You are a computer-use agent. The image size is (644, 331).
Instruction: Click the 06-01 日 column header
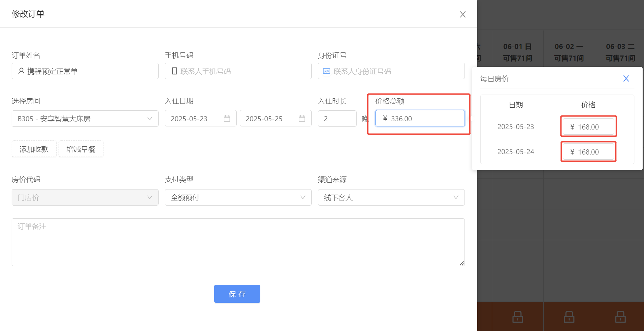tap(518, 52)
